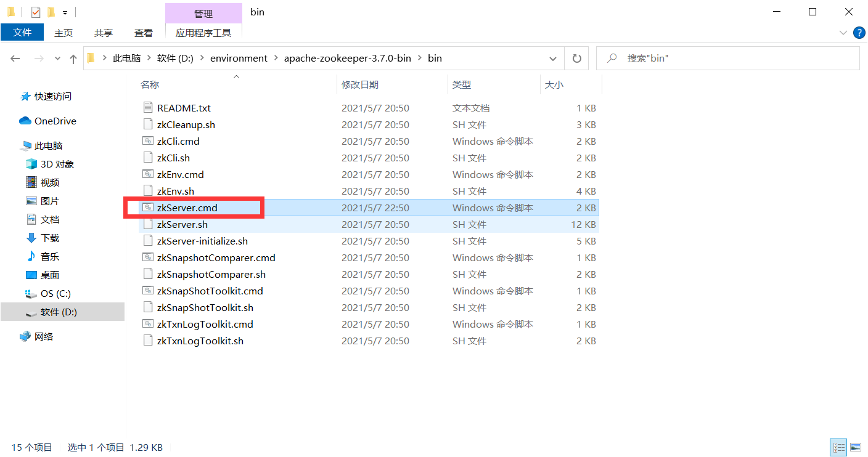Expand the ribbon with chevron
The width and height of the screenshot is (868, 457).
[x=843, y=33]
